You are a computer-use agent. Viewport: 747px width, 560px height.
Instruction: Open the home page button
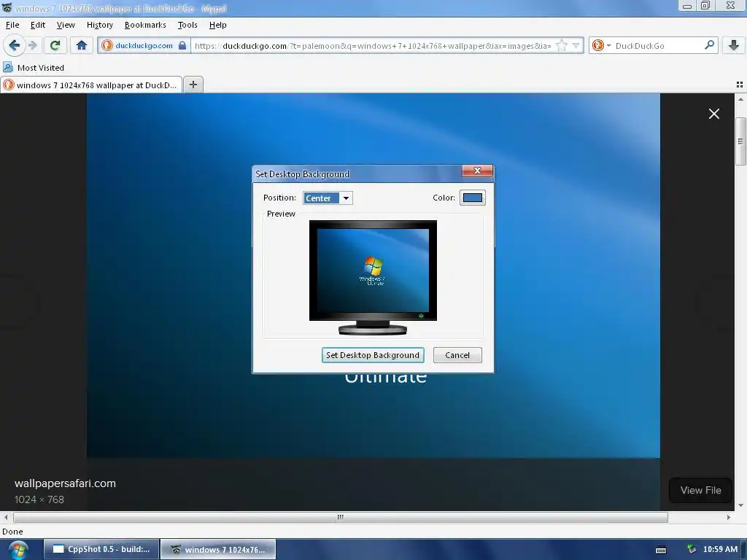pos(82,45)
